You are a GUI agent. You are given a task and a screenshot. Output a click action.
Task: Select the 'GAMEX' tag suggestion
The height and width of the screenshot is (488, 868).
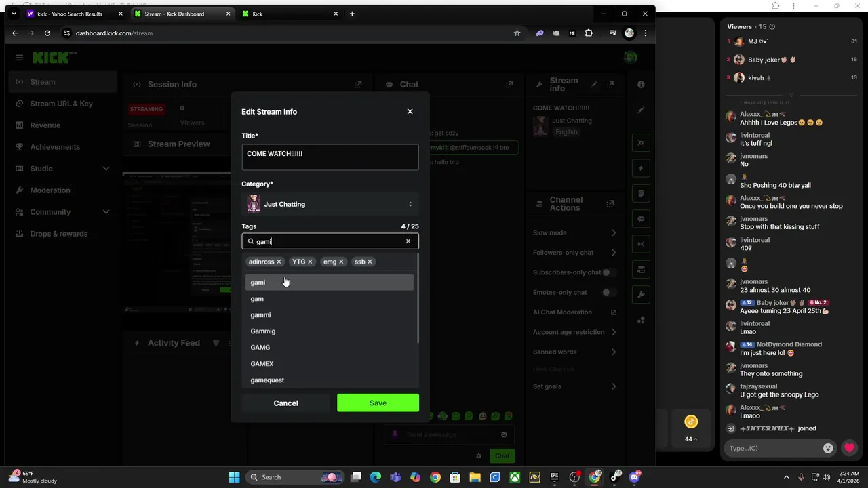[x=329, y=363]
